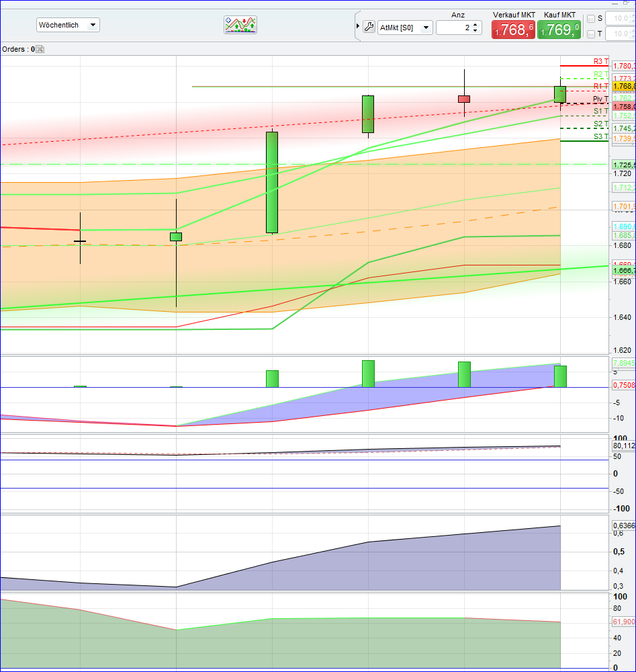Click the 0,6366 indicator value tag

[624, 526]
